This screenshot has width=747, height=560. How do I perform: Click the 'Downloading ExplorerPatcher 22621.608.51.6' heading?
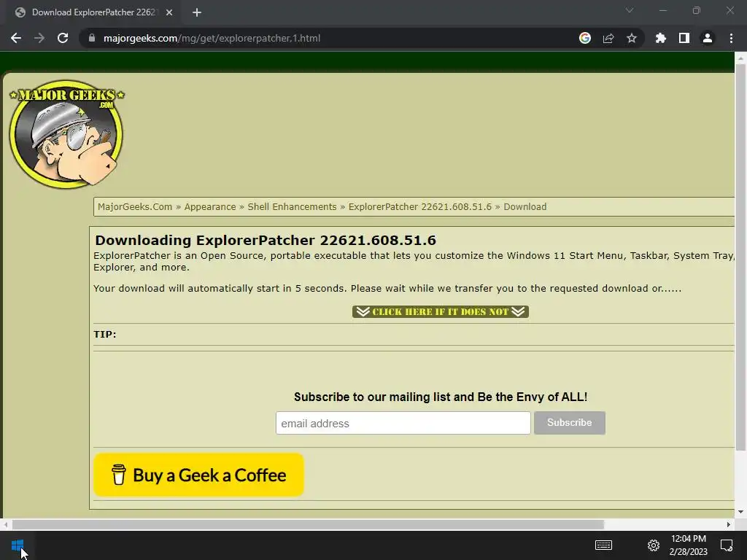(x=266, y=240)
